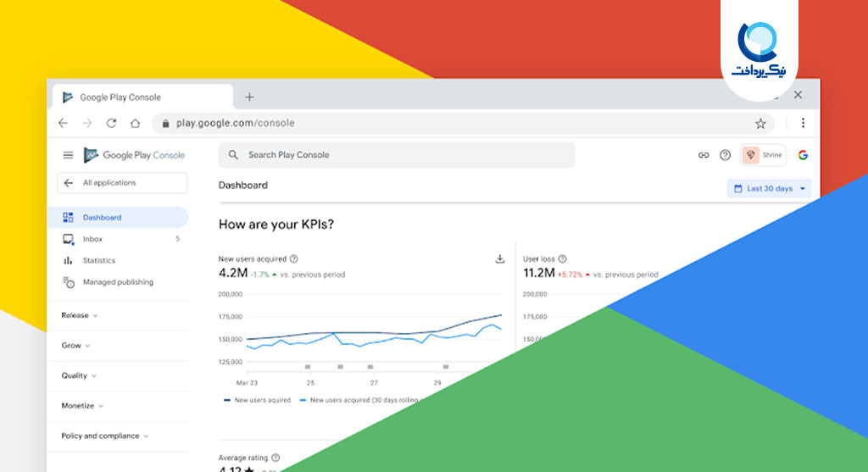Go to browser home page icon
This screenshot has width=868, height=472.
[135, 123]
